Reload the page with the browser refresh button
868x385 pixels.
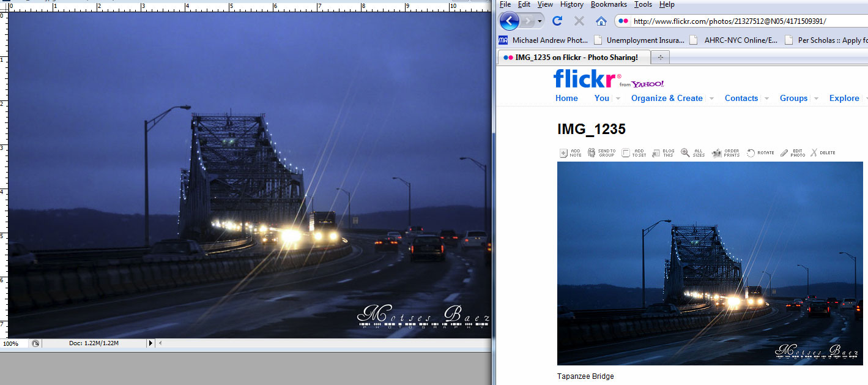pyautogui.click(x=557, y=21)
